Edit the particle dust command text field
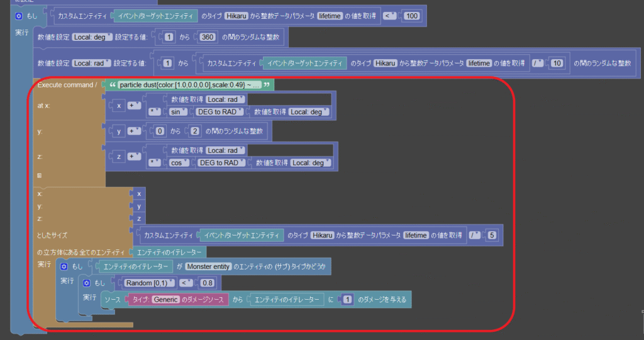 click(x=189, y=85)
